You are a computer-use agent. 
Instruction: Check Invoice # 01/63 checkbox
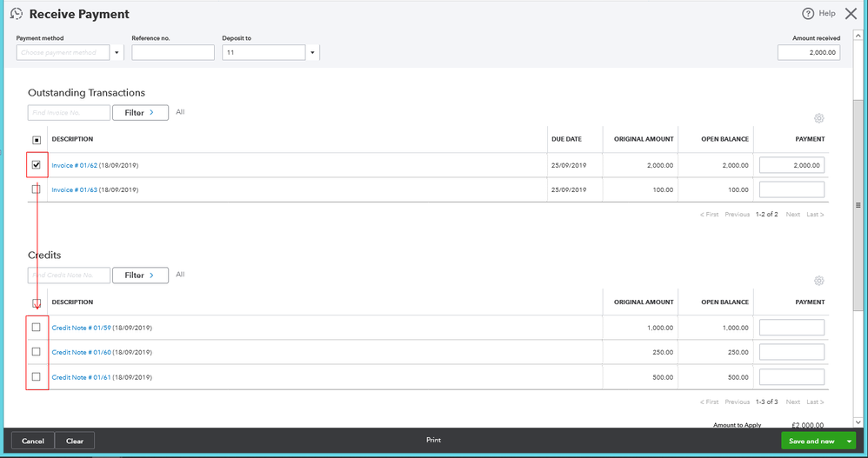37,189
